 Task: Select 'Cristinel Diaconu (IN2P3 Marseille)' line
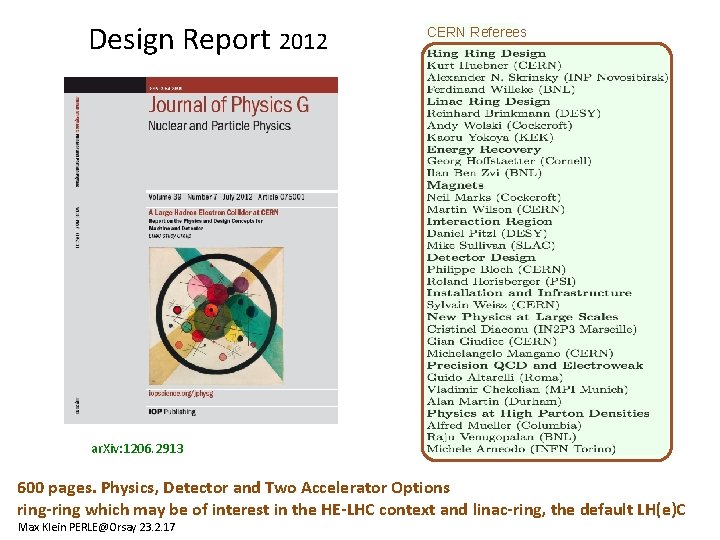click(531, 329)
